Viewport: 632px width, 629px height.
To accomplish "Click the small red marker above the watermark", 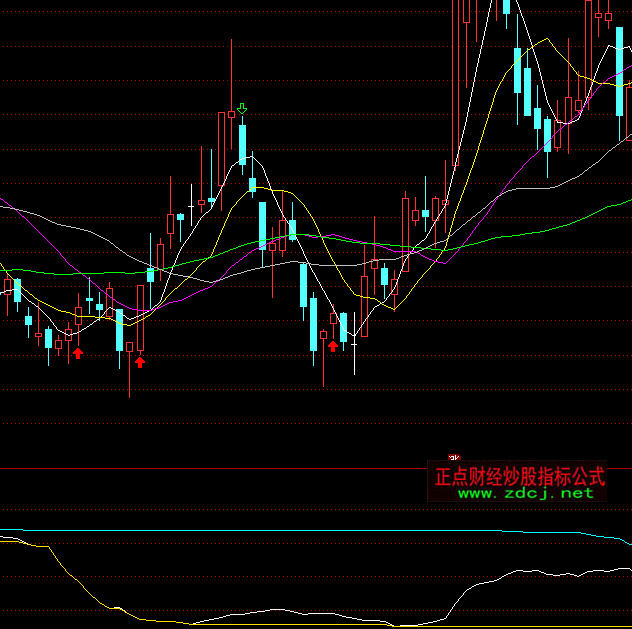I will pyautogui.click(x=454, y=457).
